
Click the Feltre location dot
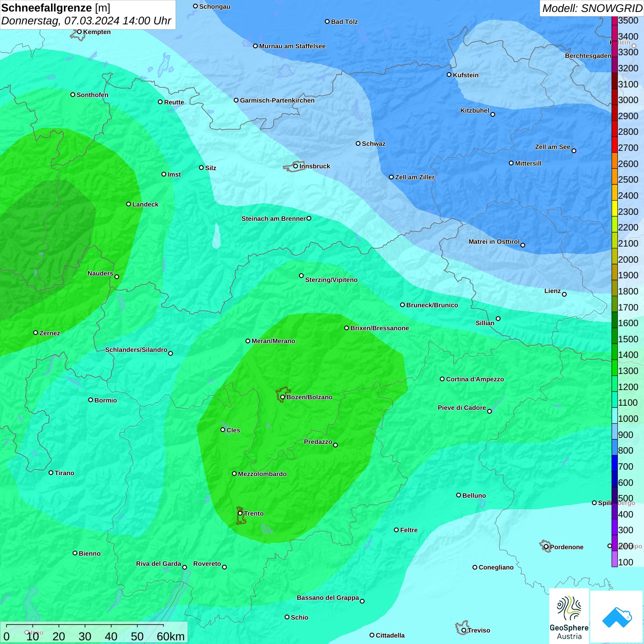tap(396, 530)
